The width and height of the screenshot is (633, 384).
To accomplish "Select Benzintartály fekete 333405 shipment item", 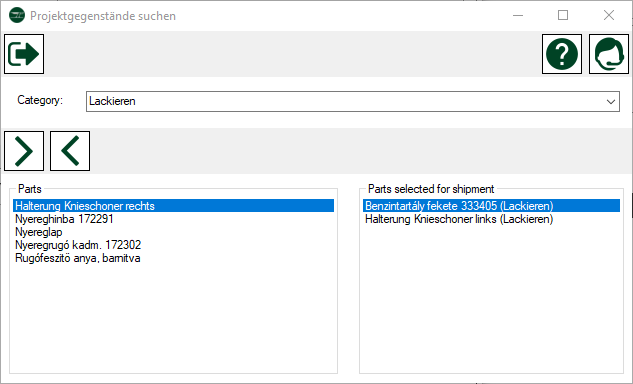I will pyautogui.click(x=491, y=206).
